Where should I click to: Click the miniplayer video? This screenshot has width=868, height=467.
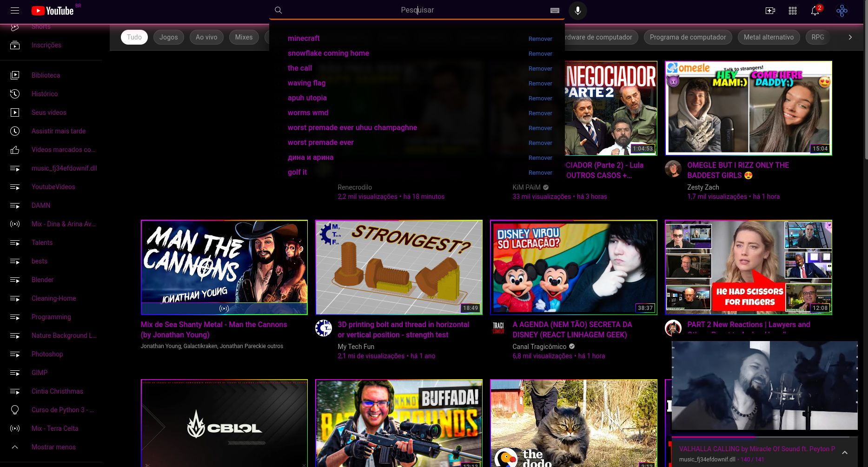(764, 386)
